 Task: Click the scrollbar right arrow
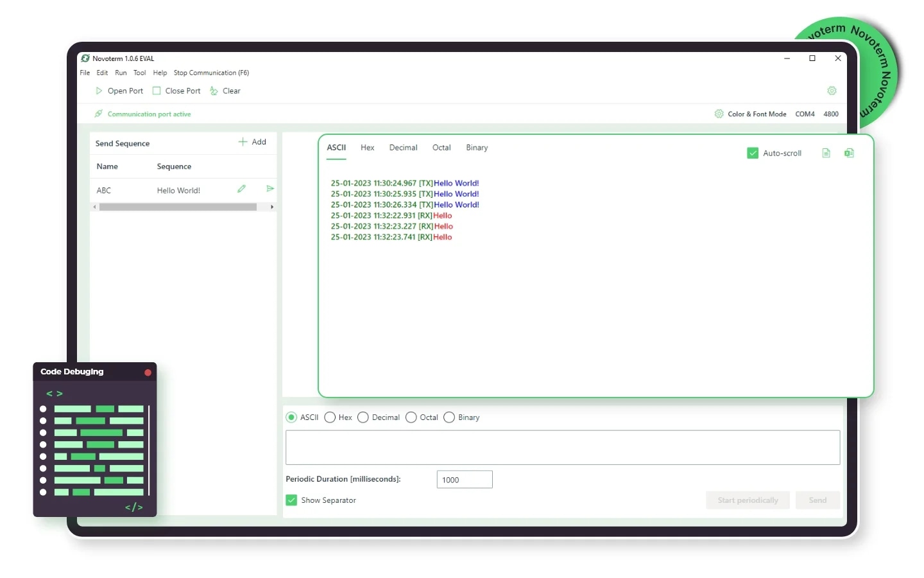coord(272,207)
